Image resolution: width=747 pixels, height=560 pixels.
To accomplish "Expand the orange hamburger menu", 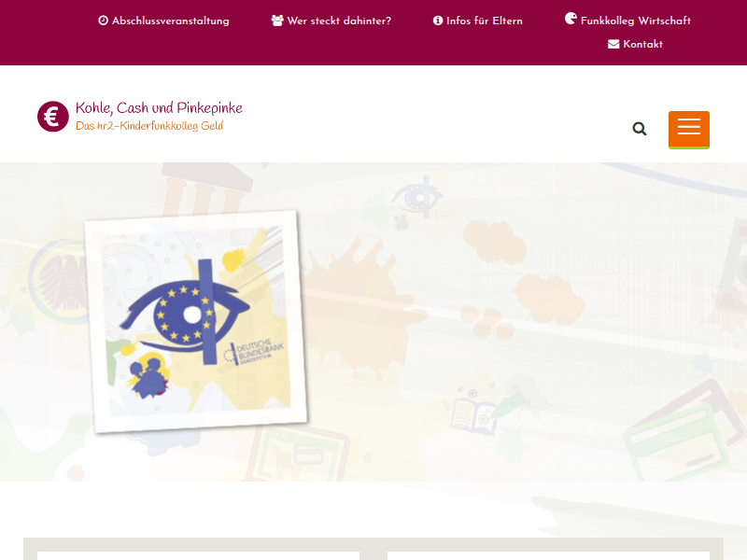I will click(x=689, y=130).
